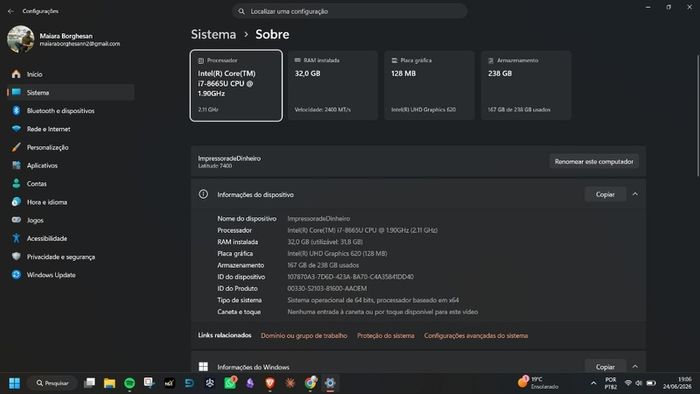Open WhatsApp from the taskbar
Screen dimensions: 700x394
click(x=230, y=383)
